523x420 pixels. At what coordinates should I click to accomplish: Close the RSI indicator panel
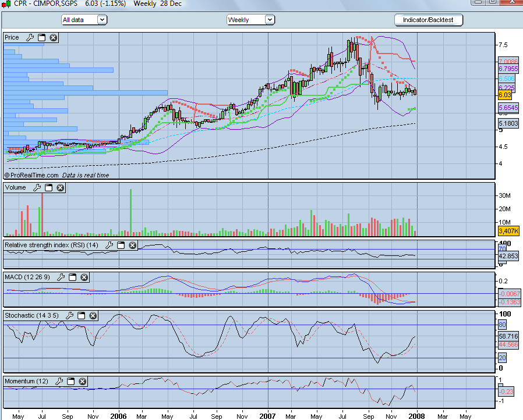pyautogui.click(x=132, y=245)
